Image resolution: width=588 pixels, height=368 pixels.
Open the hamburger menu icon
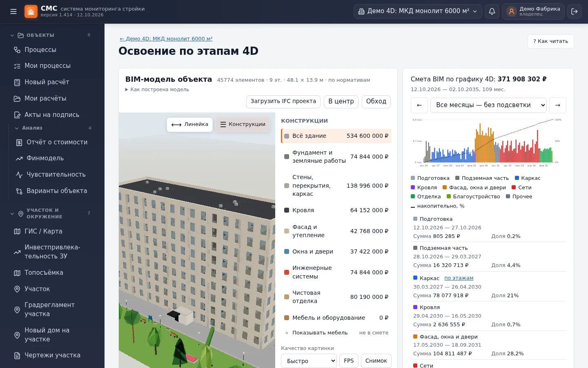(x=13, y=11)
